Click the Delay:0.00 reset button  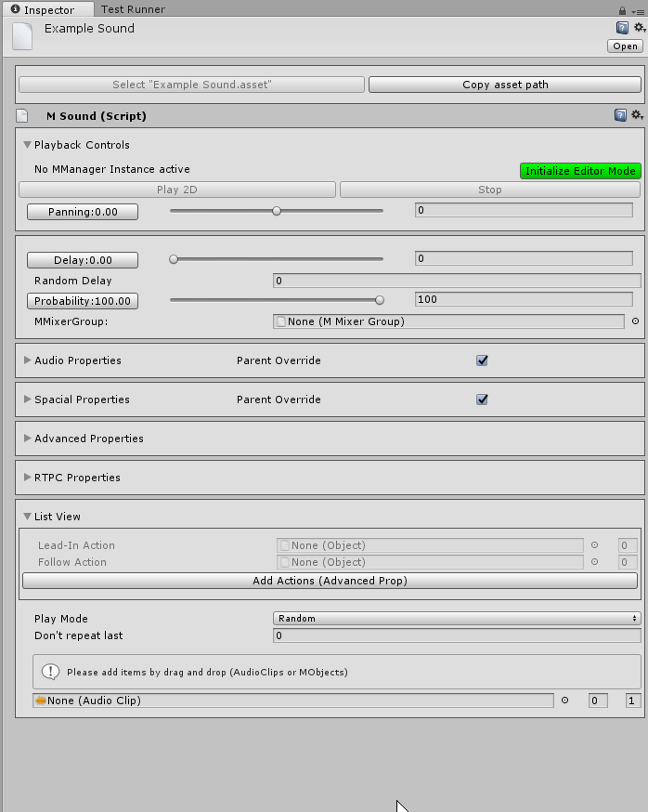point(83,260)
